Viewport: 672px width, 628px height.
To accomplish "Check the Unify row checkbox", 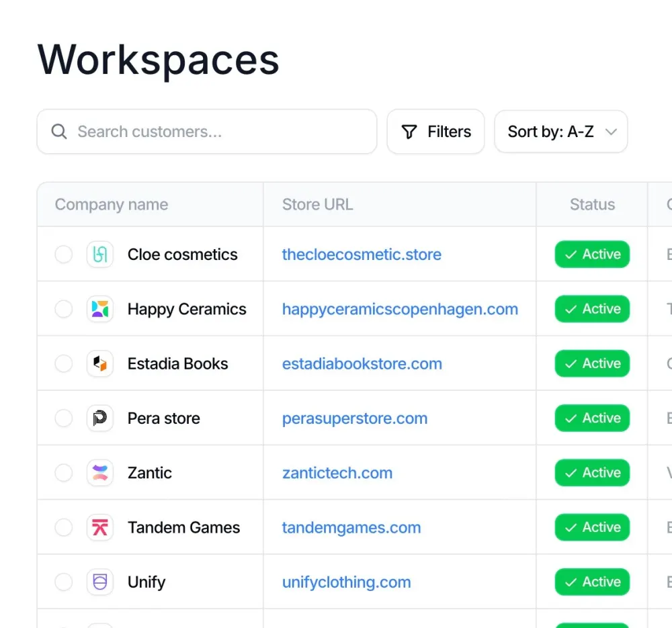I will (x=63, y=582).
